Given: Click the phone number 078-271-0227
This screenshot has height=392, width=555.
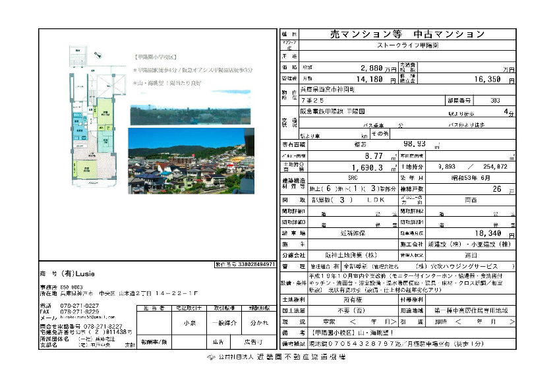Looking at the screenshot, I should [x=79, y=306].
